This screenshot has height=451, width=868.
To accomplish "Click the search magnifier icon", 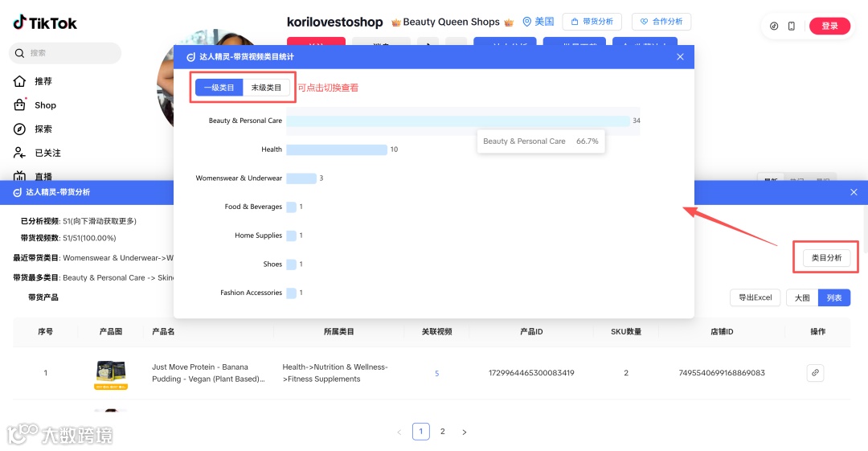I will pyautogui.click(x=19, y=53).
